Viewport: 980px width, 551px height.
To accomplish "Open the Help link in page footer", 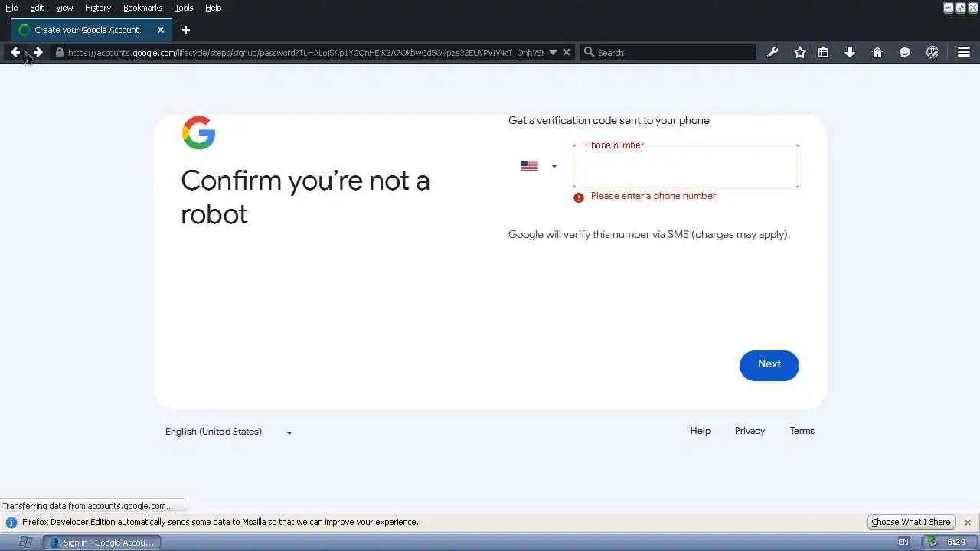I will [x=701, y=431].
